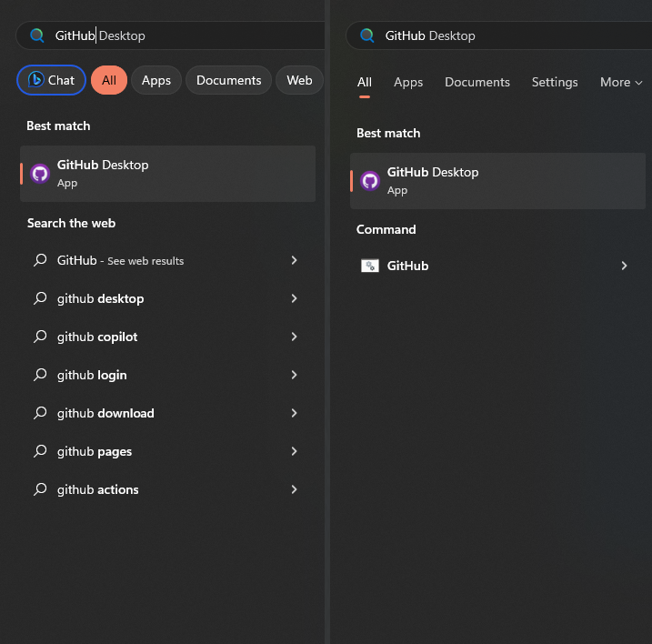Focus the right search box text field
The height and width of the screenshot is (644, 652).
tap(499, 35)
